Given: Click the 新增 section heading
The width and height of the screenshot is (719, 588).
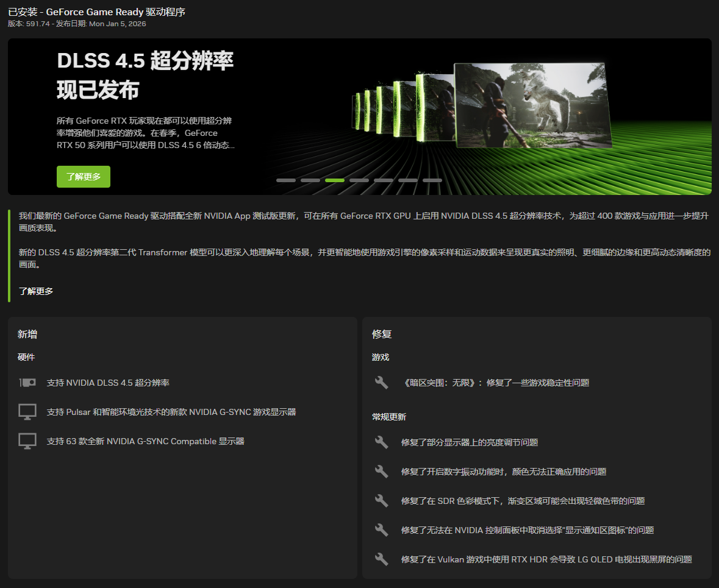Looking at the screenshot, I should (27, 334).
